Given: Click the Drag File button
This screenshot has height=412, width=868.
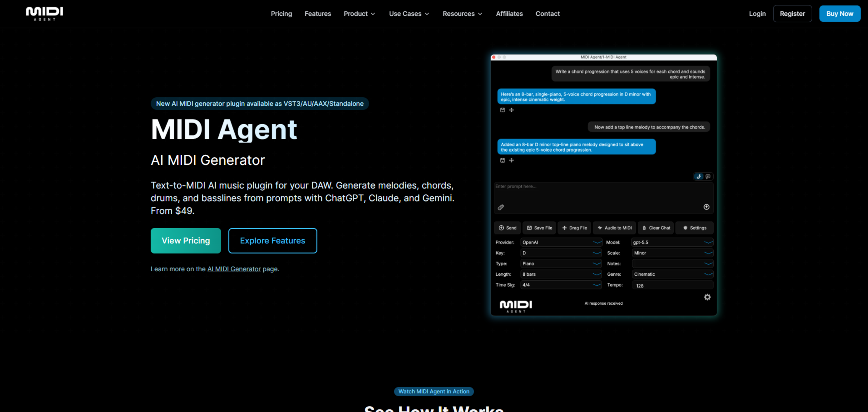Looking at the screenshot, I should point(574,227).
